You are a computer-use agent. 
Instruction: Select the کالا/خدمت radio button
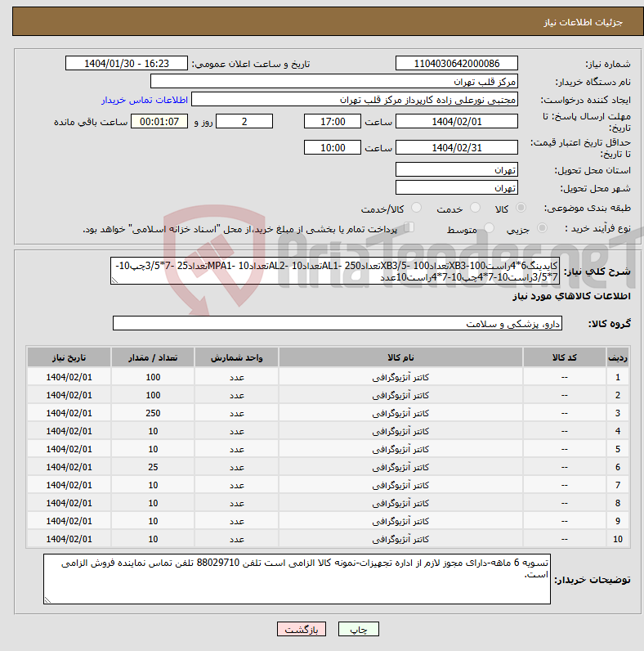coord(416,208)
